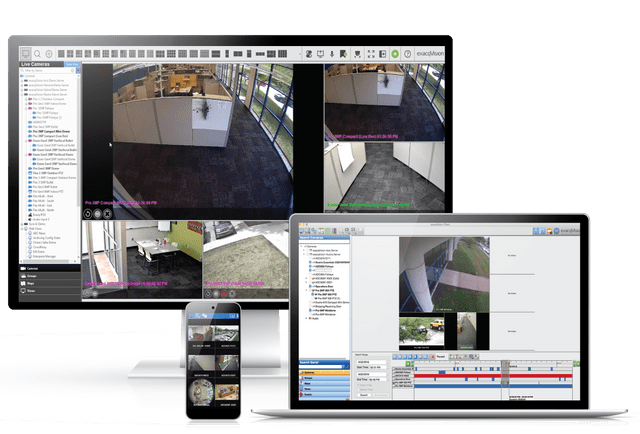Click the Live view monitor icon in toolbar
Image resolution: width=640 pixels, height=434 pixels.
coord(25,52)
